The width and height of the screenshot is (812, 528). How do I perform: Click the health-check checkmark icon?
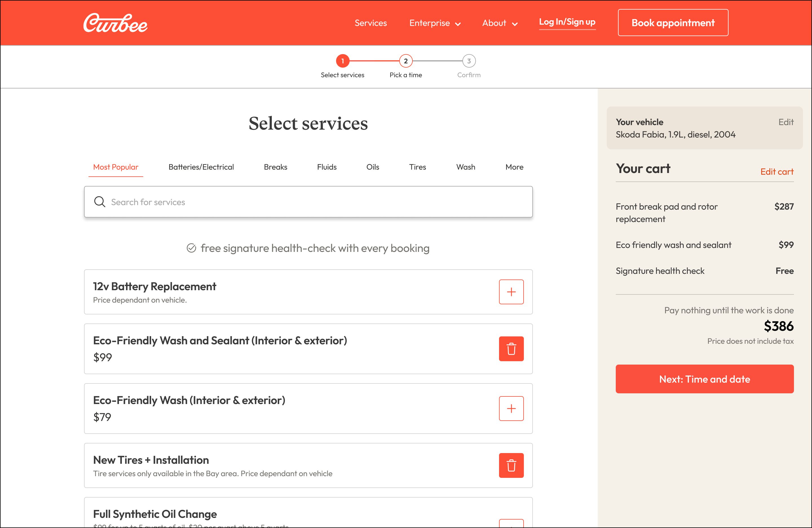(191, 248)
